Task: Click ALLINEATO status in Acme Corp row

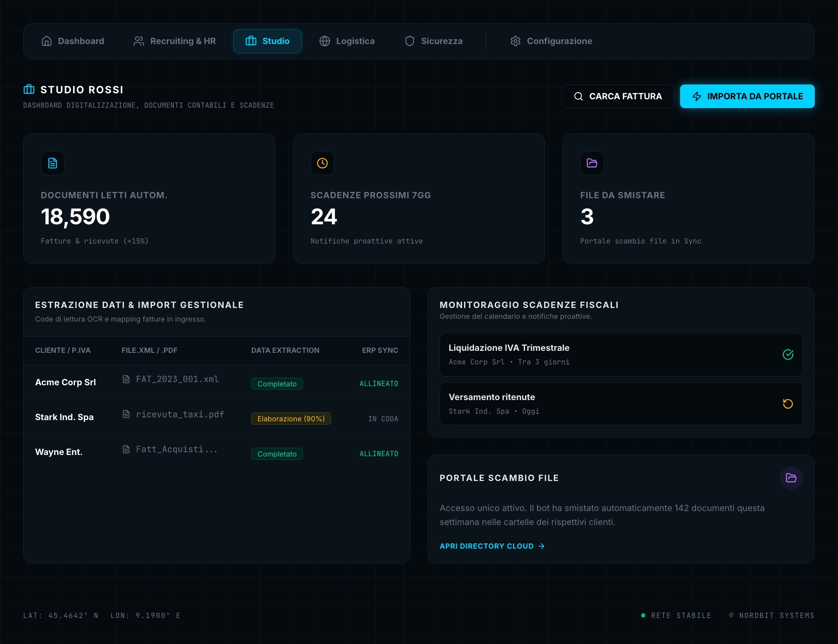Action: 379,384
